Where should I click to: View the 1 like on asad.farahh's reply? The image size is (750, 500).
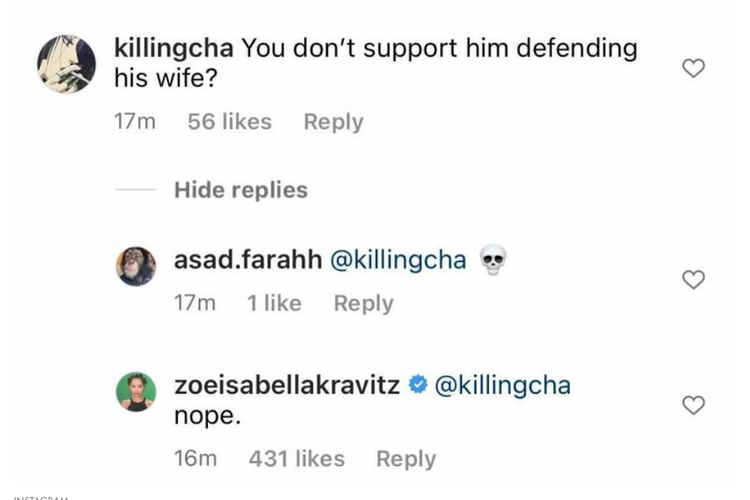[273, 303]
